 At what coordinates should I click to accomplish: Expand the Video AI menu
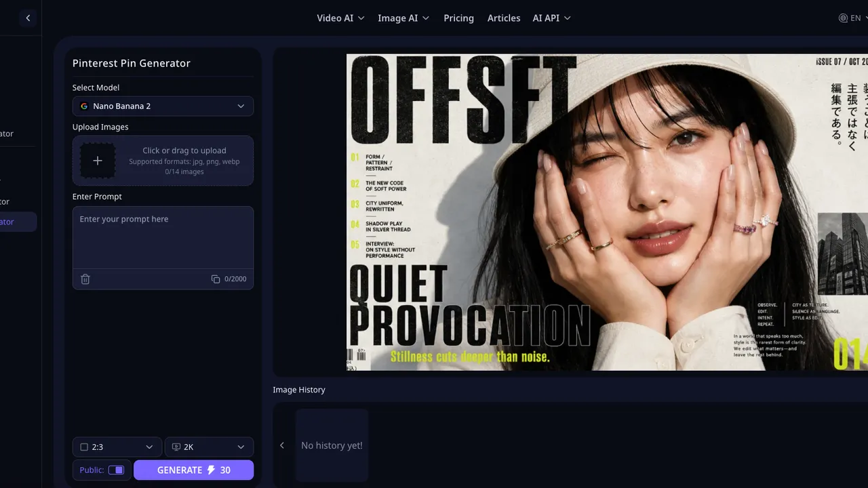pyautogui.click(x=340, y=18)
